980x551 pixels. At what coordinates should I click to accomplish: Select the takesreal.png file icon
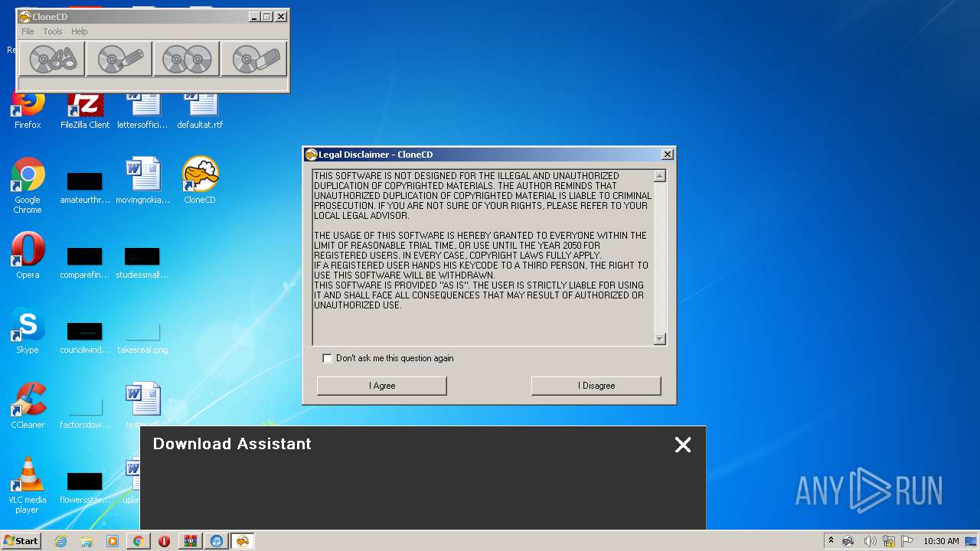[x=142, y=336]
